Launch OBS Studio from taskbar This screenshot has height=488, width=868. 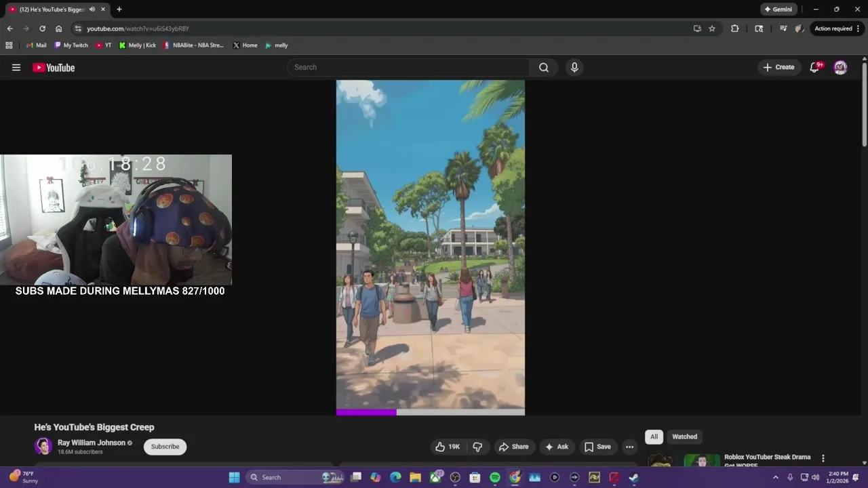(x=456, y=477)
